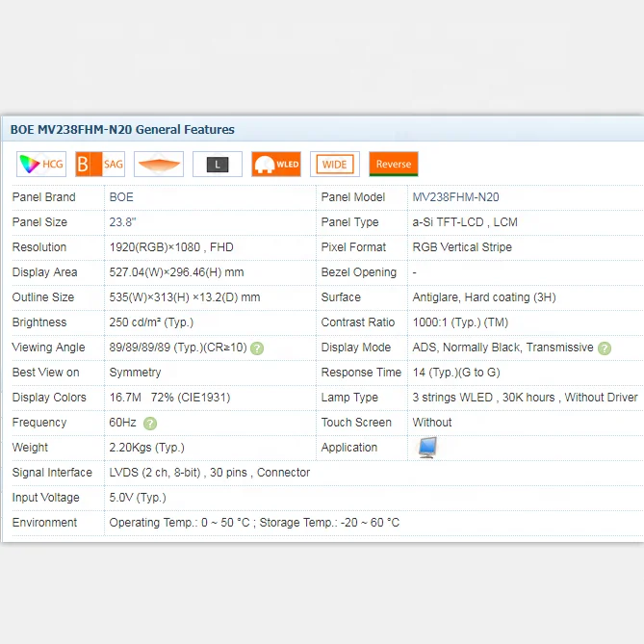Click the help icon beside Display Mode value

click(x=605, y=348)
